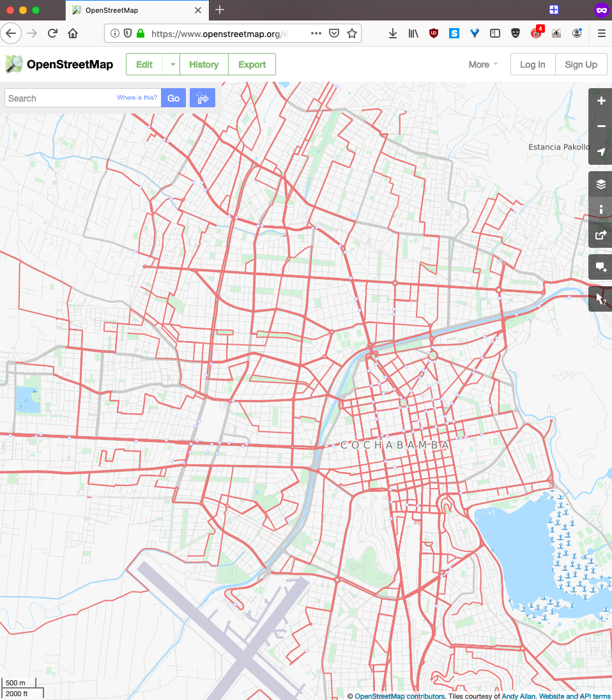The height and width of the screenshot is (700, 612).
Task: Click the COCHABAMBA city label
Action: pyautogui.click(x=395, y=445)
